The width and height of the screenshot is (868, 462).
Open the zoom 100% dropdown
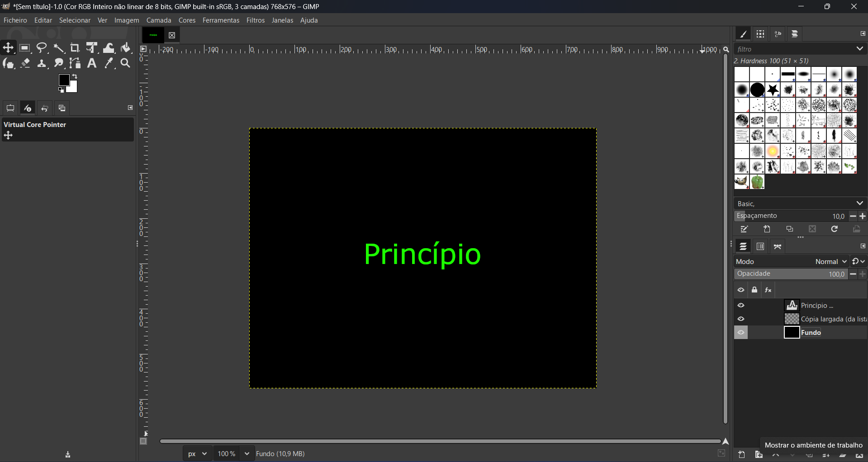click(247, 453)
